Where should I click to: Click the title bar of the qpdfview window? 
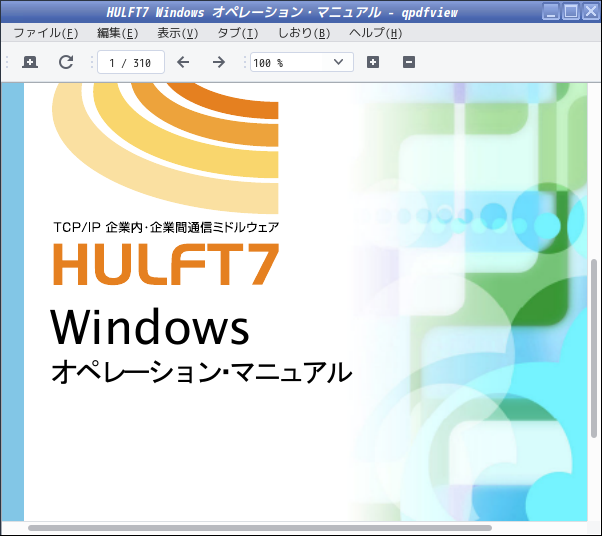(x=282, y=12)
